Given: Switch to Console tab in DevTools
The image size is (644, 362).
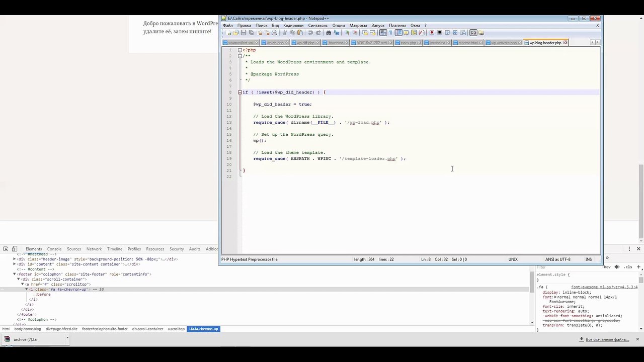Looking at the screenshot, I should click(x=54, y=249).
